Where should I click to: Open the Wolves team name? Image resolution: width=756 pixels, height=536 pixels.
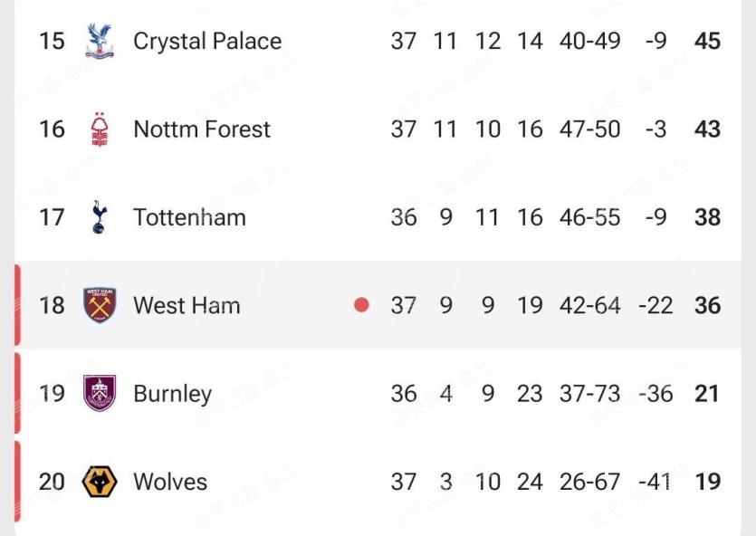(170, 482)
